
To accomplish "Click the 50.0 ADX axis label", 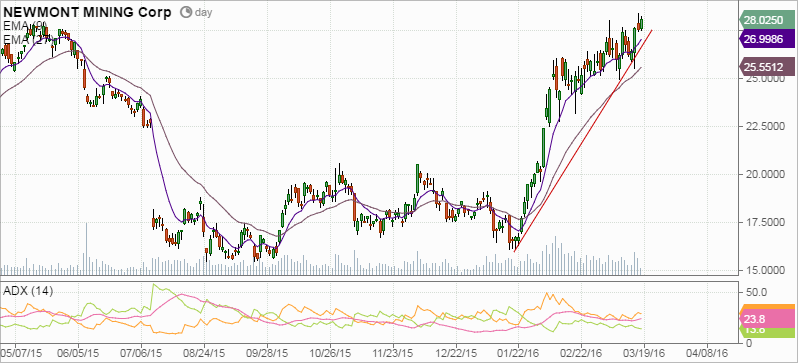I will (756, 293).
